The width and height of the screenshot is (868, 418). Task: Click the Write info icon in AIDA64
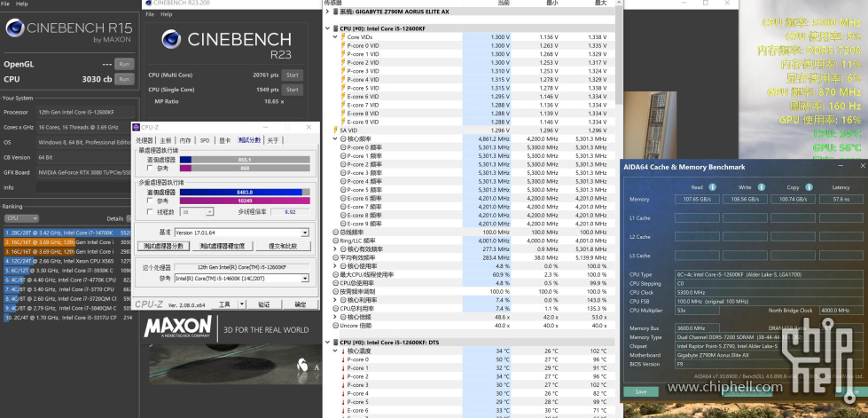tap(761, 187)
